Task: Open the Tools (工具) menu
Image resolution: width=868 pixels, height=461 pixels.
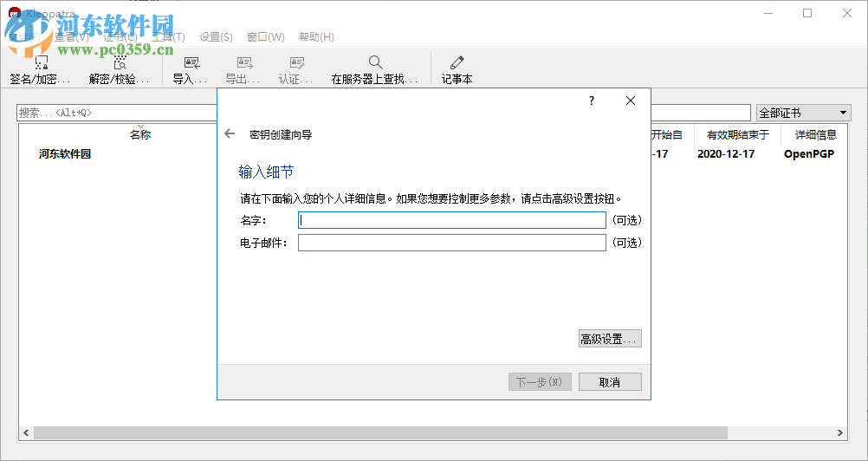Action: (x=168, y=37)
